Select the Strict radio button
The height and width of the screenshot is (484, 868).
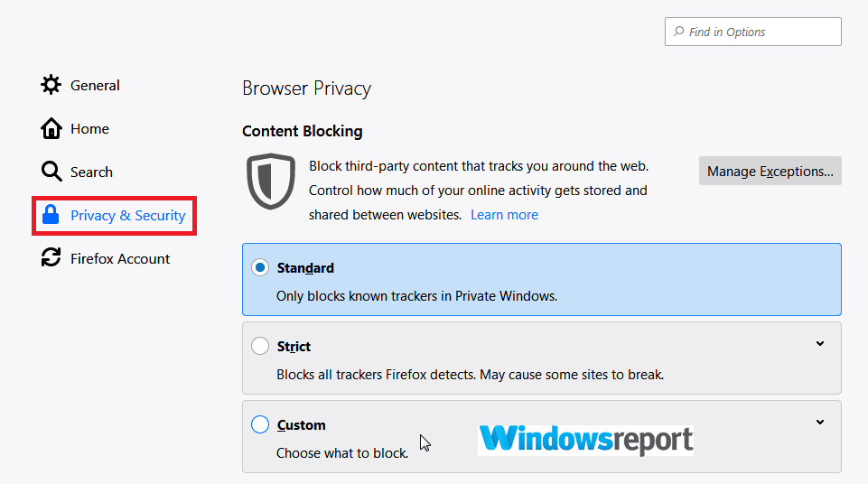tap(260, 346)
